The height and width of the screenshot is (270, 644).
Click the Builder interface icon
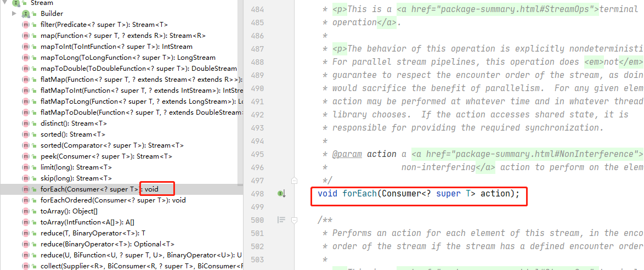point(25,14)
